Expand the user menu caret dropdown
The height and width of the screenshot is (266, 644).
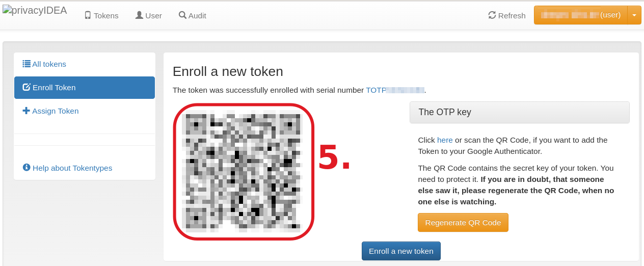point(634,15)
